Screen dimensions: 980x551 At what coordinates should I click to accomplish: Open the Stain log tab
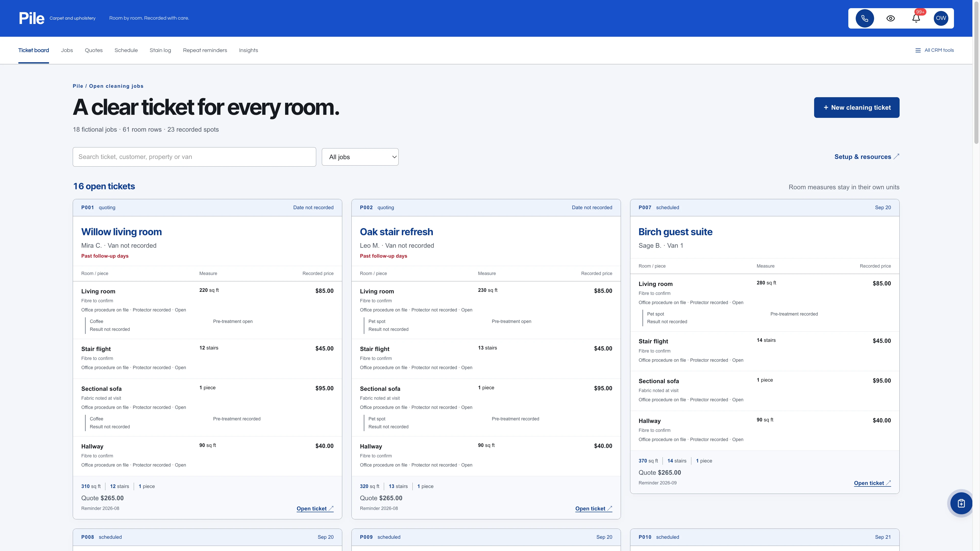click(160, 50)
